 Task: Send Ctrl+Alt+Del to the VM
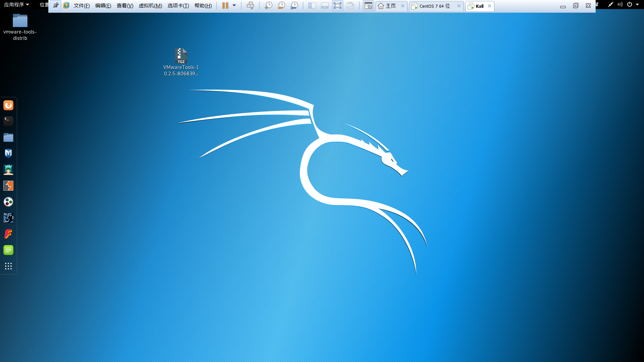coord(250,5)
